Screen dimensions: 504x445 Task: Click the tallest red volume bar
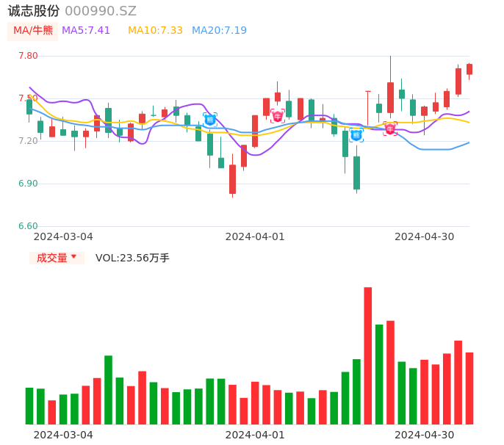click(367, 355)
